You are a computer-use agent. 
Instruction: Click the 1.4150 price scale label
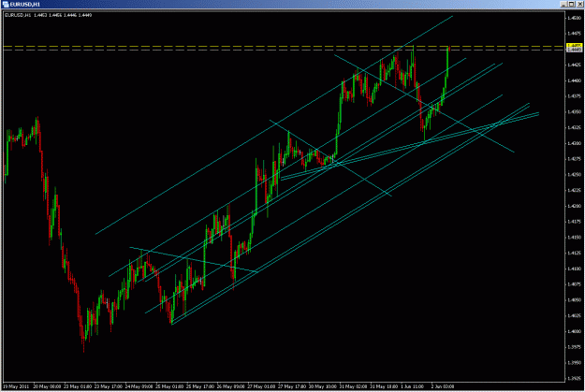[x=574, y=237]
